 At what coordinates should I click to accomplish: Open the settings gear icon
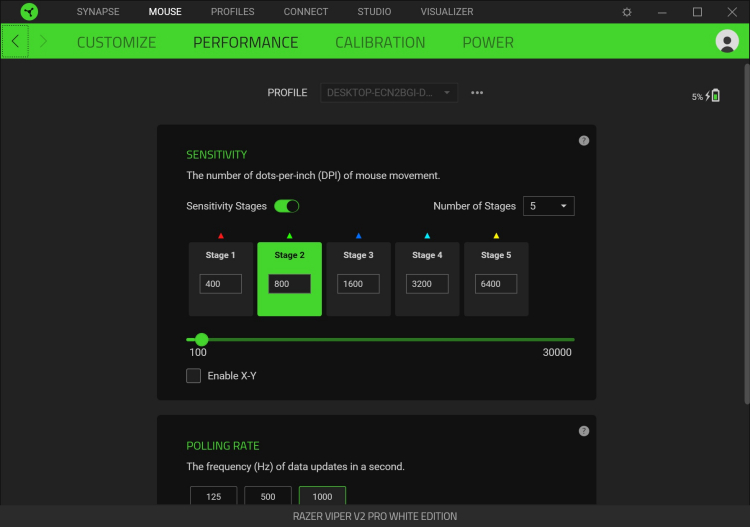627,12
